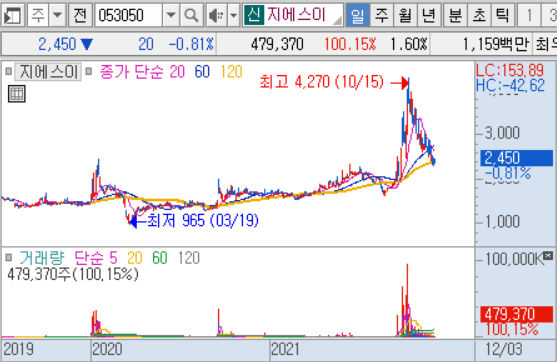The image size is (557, 362).
Task: Focus the stock code field 053050
Action: [x=129, y=15]
